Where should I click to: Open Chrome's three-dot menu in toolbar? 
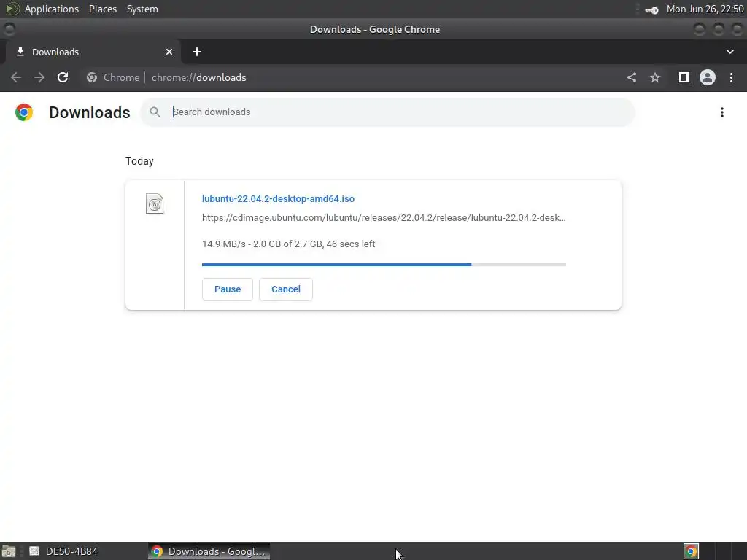(x=731, y=77)
